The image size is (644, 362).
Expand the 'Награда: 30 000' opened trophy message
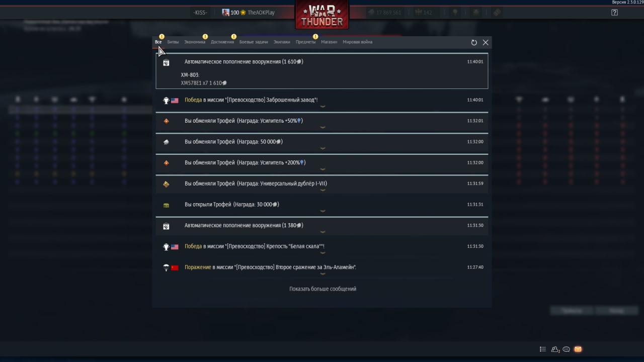(x=322, y=205)
